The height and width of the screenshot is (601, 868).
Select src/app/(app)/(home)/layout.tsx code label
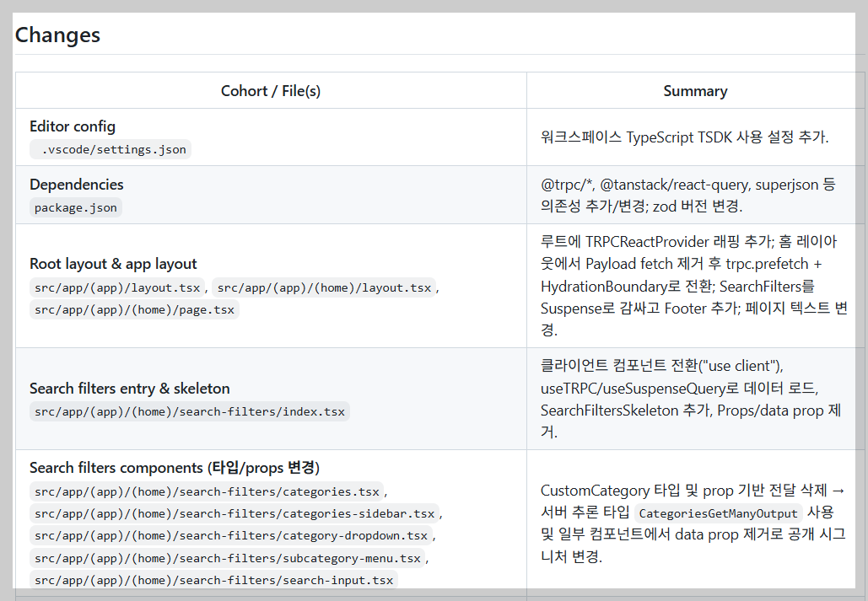tap(324, 287)
